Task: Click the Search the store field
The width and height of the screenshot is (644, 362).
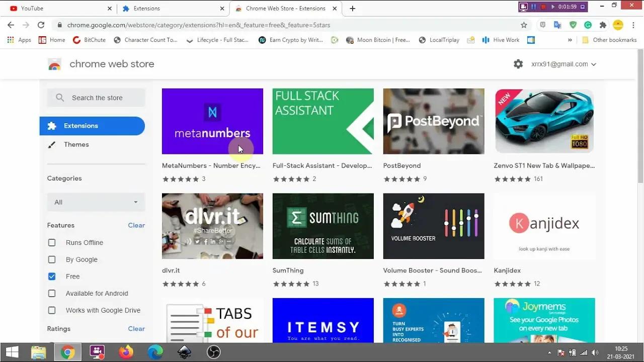Action: pos(96,98)
